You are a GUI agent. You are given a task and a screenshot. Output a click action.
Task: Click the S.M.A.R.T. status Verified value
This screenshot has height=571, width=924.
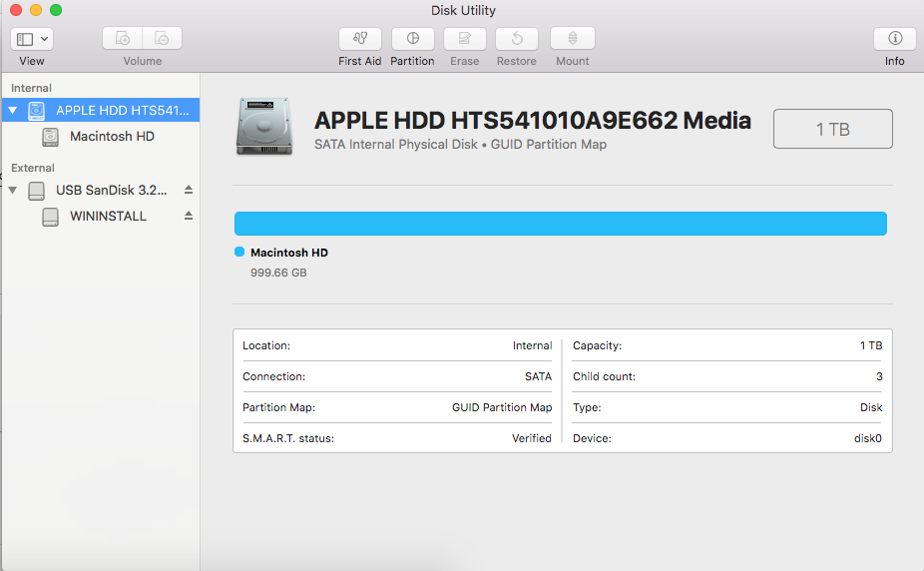click(x=532, y=438)
